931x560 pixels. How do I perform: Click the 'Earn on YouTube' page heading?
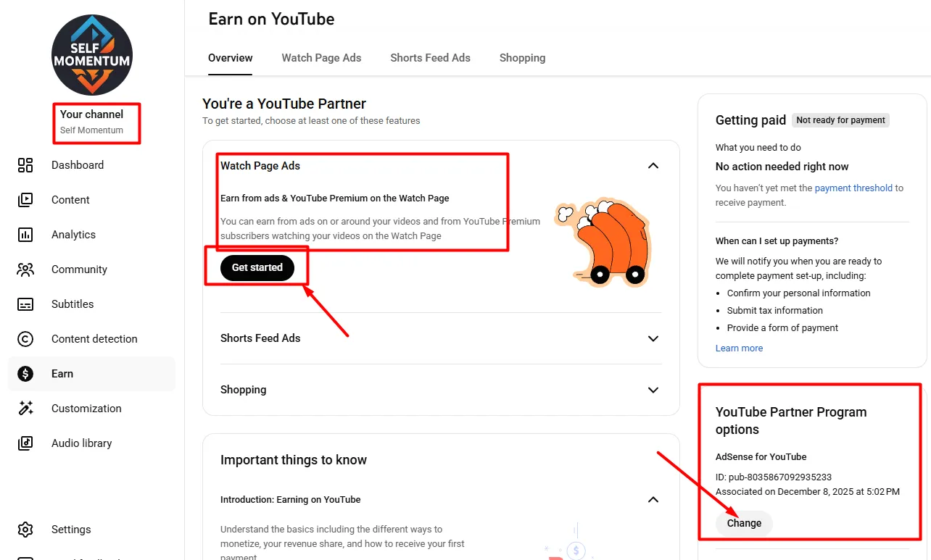tap(271, 20)
